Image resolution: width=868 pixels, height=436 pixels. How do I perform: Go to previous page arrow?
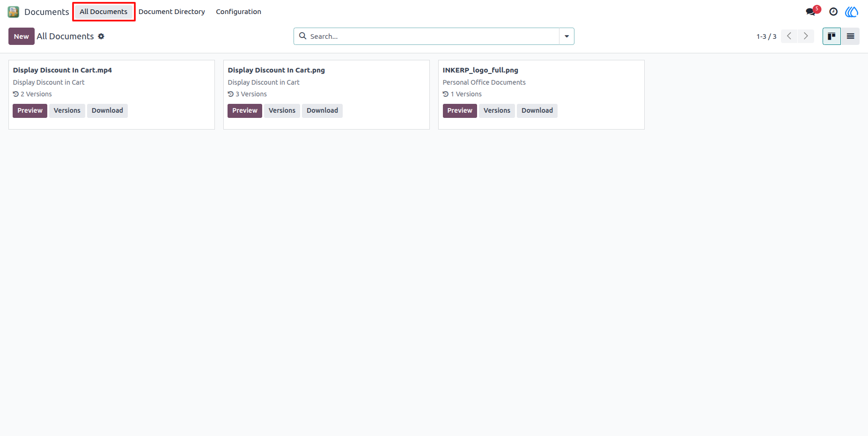tap(789, 36)
